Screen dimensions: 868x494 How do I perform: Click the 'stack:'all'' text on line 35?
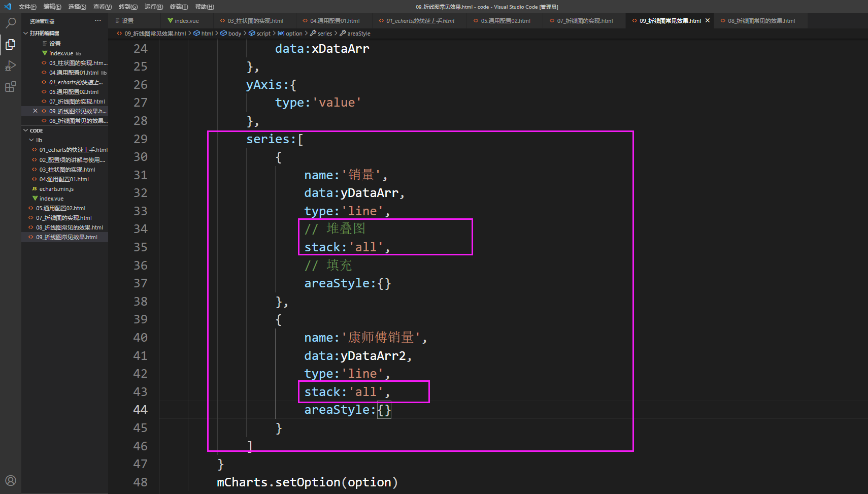pos(347,247)
